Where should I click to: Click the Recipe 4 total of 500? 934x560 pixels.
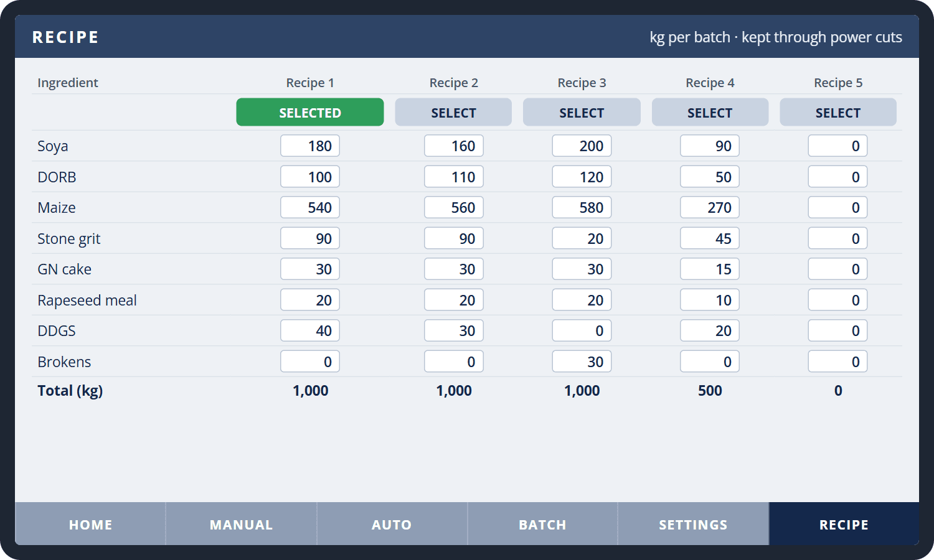(710, 391)
